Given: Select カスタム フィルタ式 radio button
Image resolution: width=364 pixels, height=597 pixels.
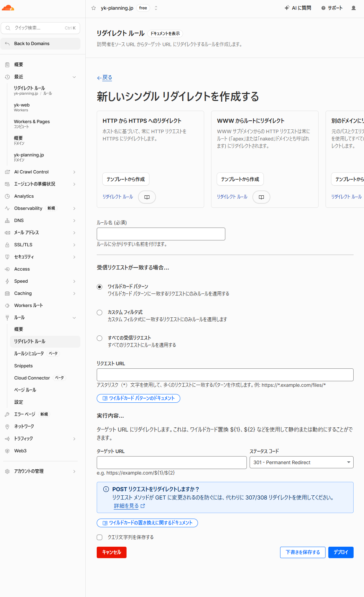Looking at the screenshot, I should [99, 313].
